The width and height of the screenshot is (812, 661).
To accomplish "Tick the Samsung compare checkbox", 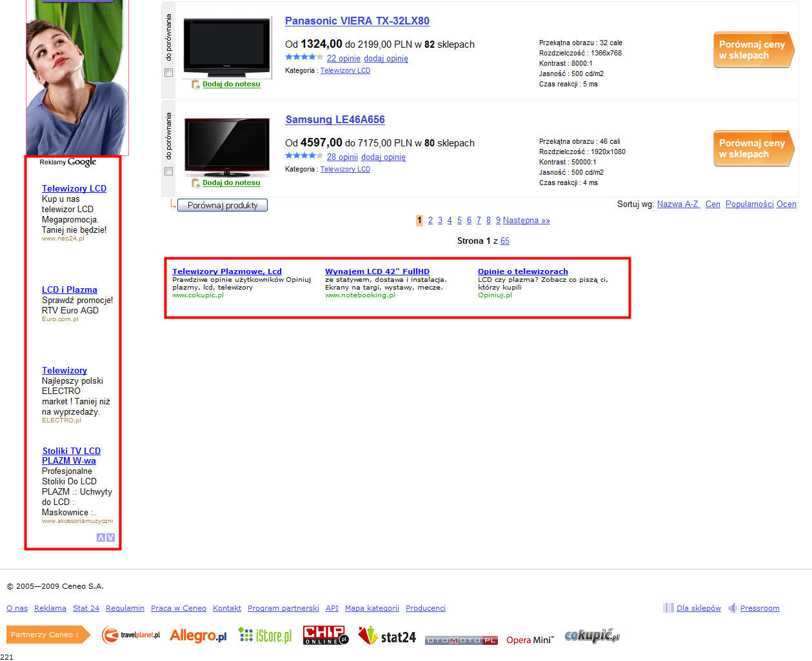I will pos(169,172).
